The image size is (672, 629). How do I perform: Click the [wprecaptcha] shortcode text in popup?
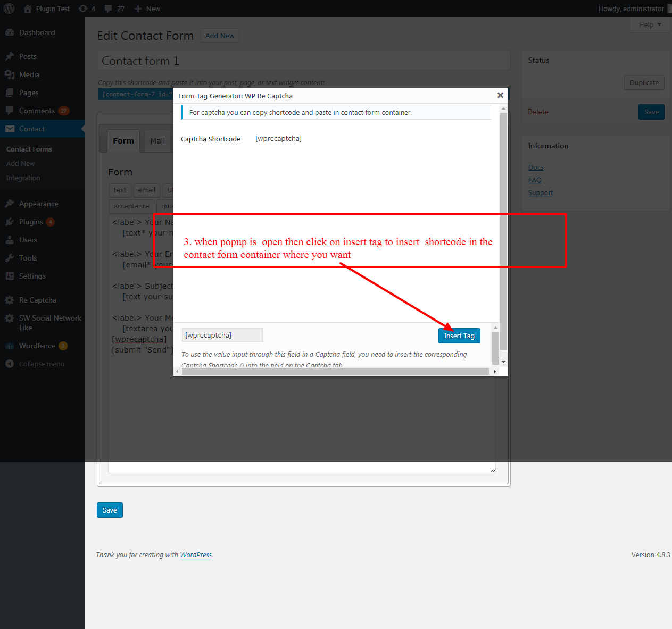click(x=278, y=138)
